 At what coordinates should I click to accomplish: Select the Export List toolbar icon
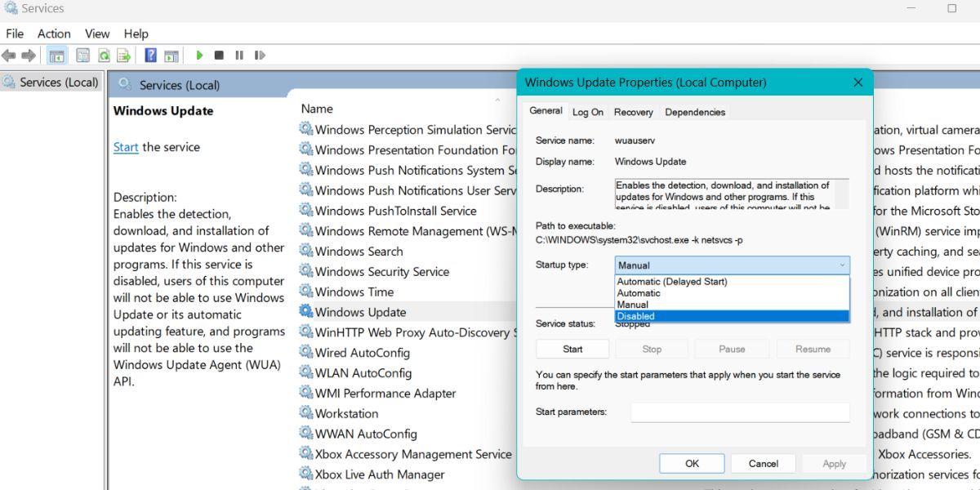coord(124,55)
